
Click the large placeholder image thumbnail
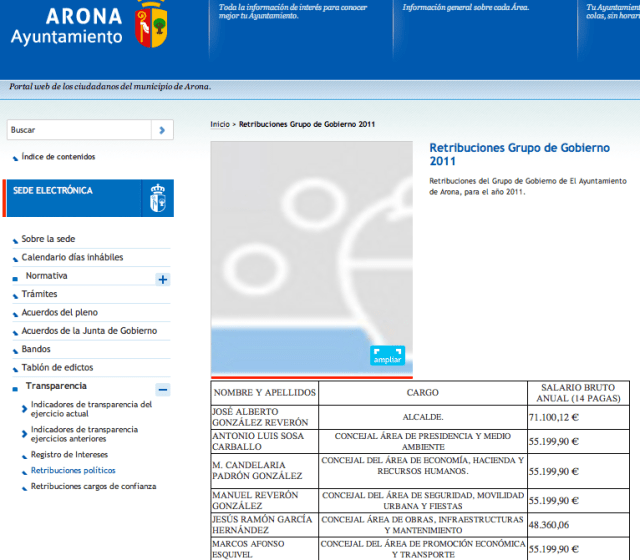[x=311, y=250]
